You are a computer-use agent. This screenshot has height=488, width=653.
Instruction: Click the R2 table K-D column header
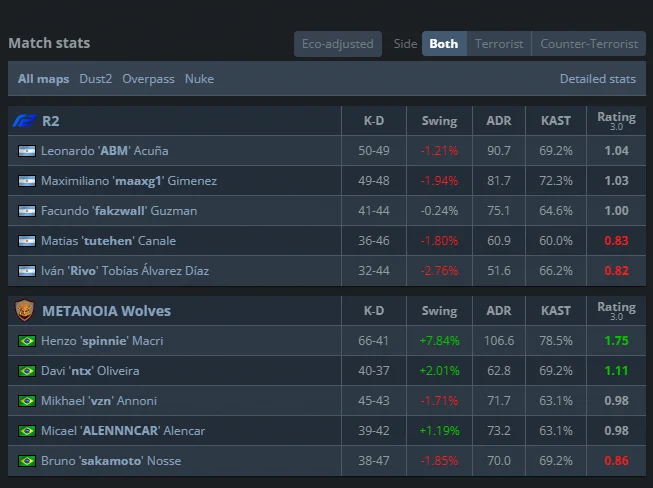374,121
